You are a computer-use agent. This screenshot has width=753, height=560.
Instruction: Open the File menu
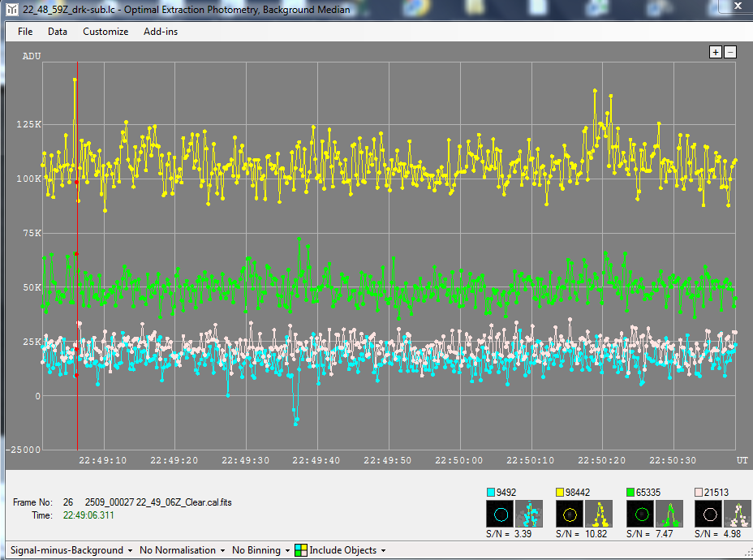(x=25, y=32)
